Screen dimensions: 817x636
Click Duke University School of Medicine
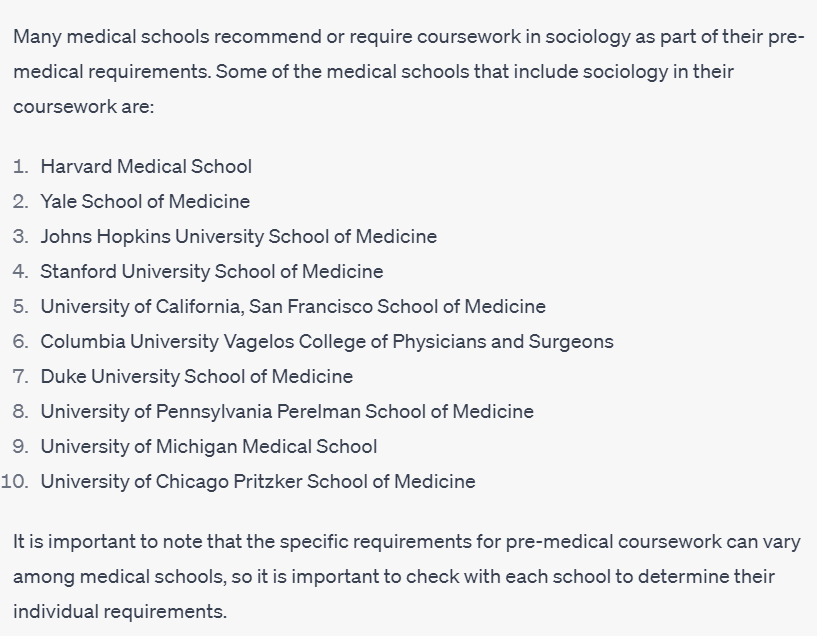(196, 377)
